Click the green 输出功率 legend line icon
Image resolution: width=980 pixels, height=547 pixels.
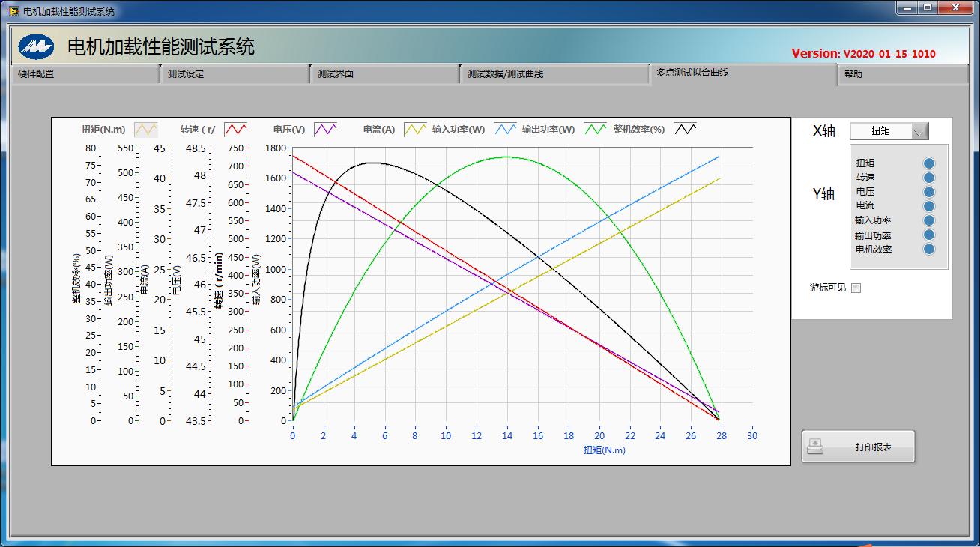point(595,130)
